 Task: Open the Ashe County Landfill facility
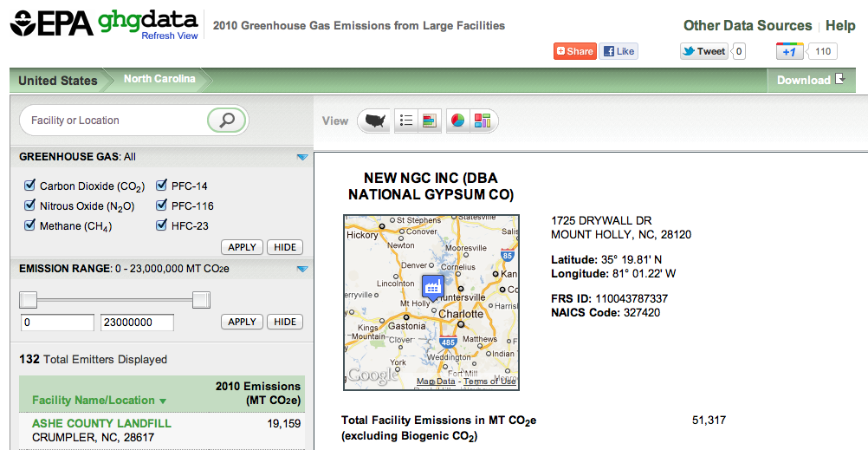(102, 423)
